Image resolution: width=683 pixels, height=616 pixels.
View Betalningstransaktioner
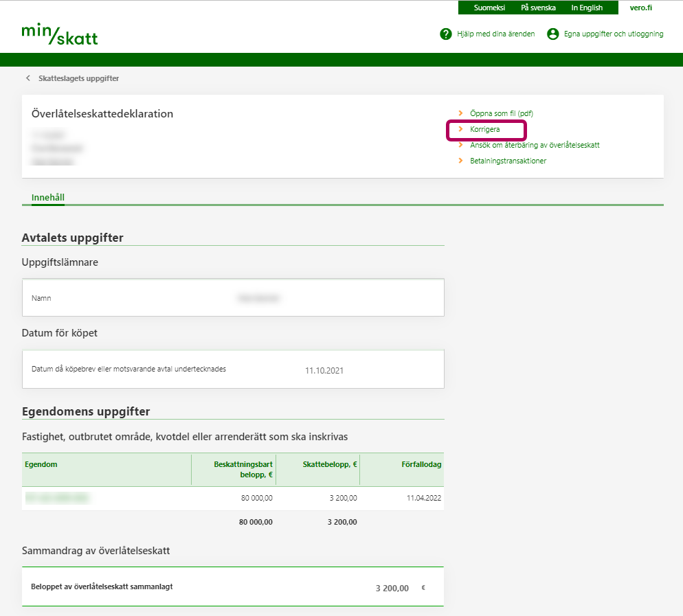[508, 161]
